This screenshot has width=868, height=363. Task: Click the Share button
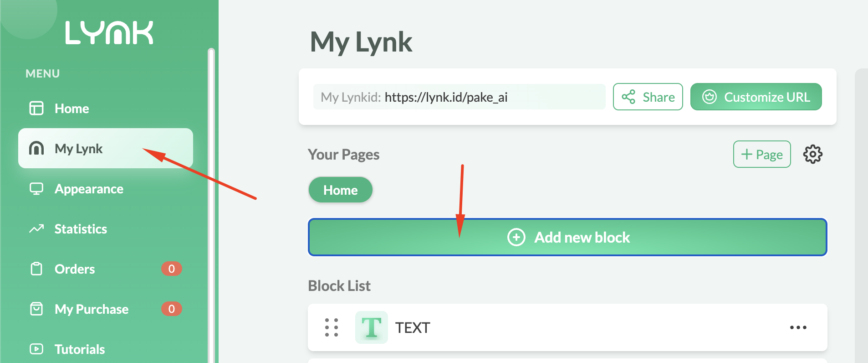648,97
